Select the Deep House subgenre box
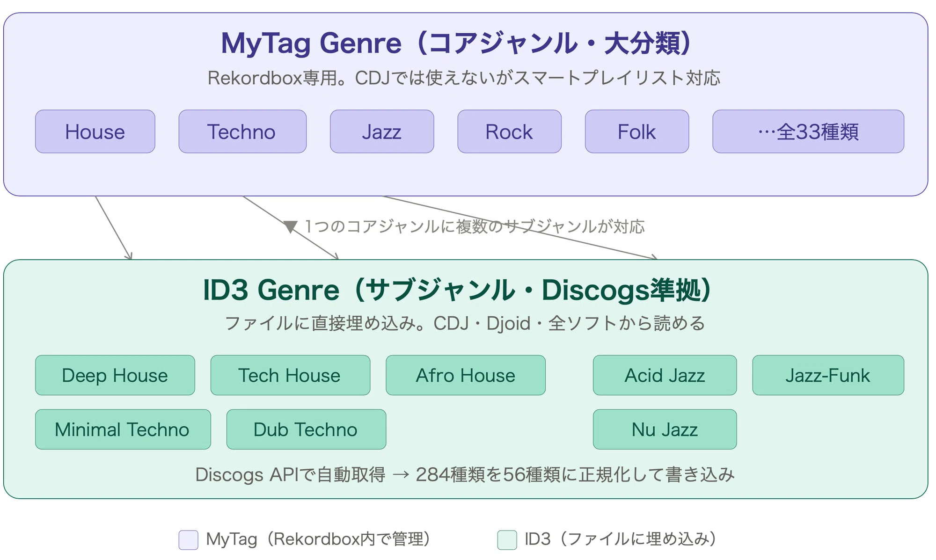Image resolution: width=936 pixels, height=560 pixels. coord(115,375)
